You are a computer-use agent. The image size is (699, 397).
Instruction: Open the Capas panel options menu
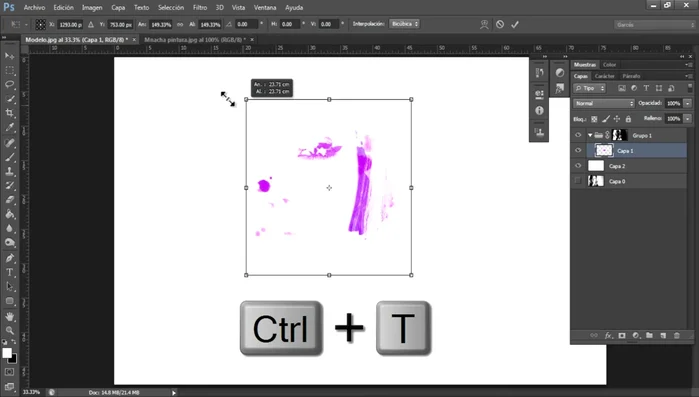point(689,76)
